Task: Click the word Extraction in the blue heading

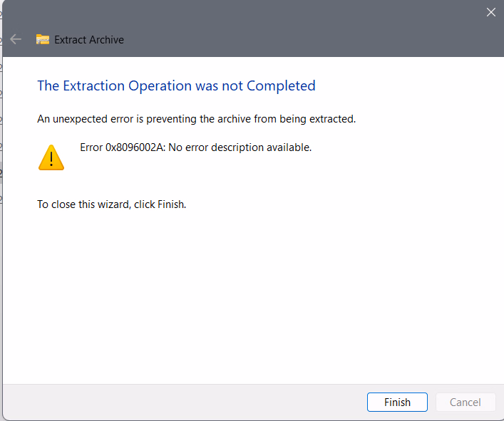Action: 93,86
